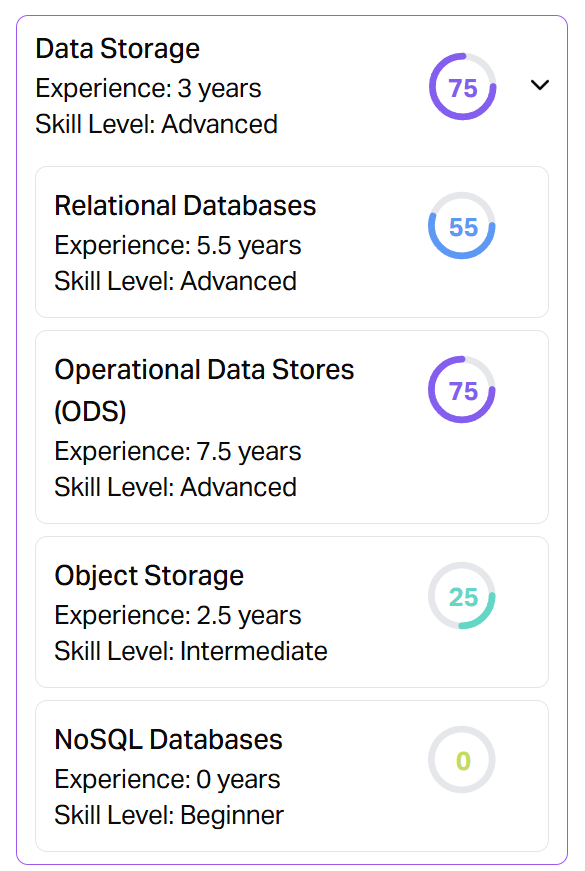The width and height of the screenshot is (585, 871).
Task: Collapse the Data Storage section chevron
Action: (539, 85)
